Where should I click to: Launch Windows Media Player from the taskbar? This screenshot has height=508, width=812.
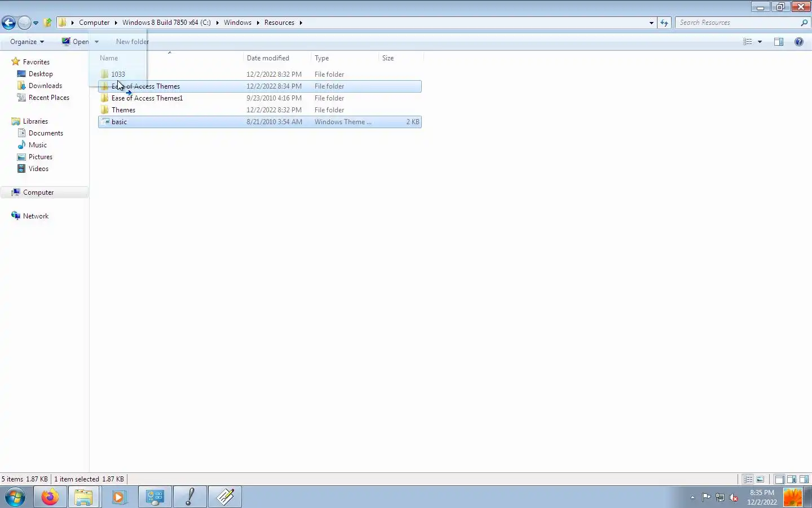pos(119,497)
